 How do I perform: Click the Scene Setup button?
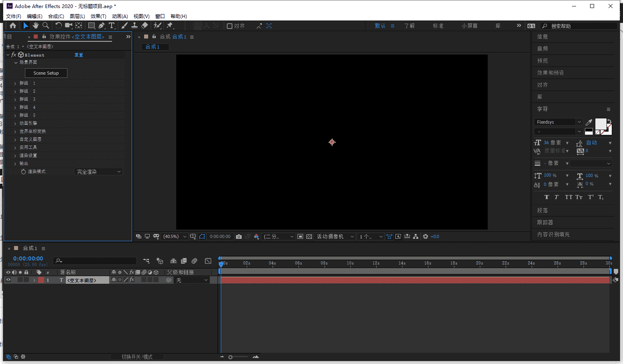tap(46, 73)
